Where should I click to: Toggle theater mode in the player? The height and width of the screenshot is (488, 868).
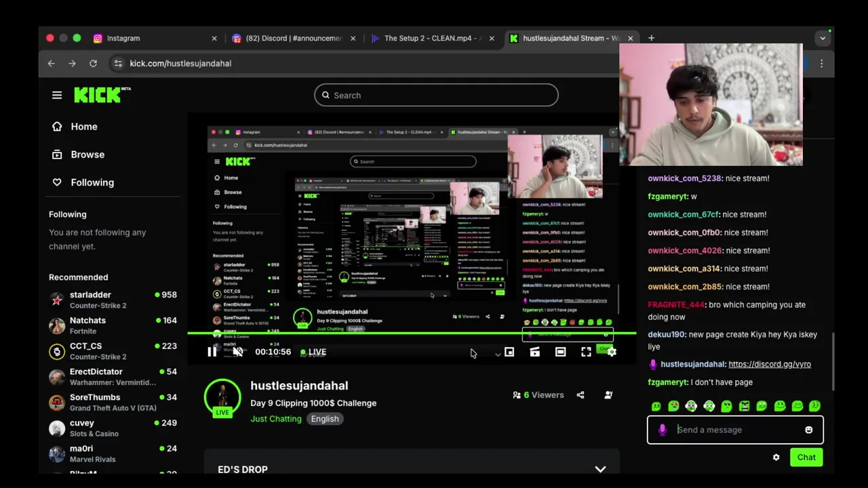[x=560, y=352]
